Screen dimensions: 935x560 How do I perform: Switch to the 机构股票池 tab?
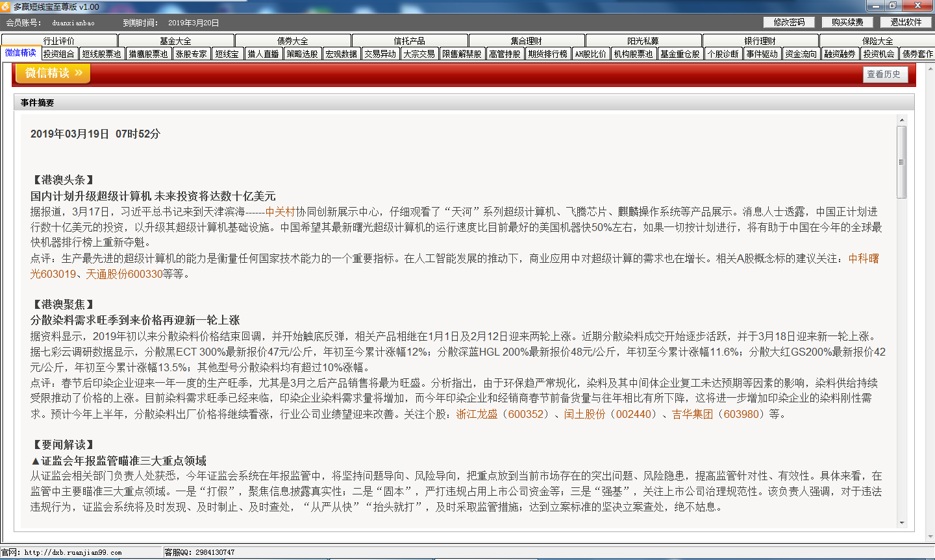634,54
